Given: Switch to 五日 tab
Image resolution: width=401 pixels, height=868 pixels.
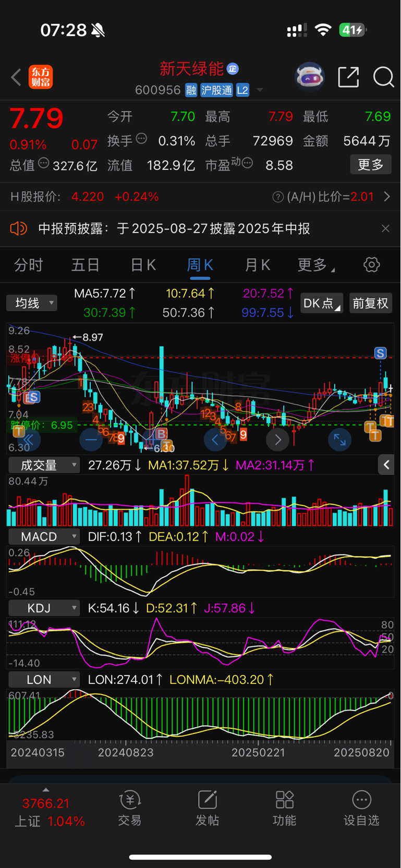Looking at the screenshot, I should click(86, 265).
